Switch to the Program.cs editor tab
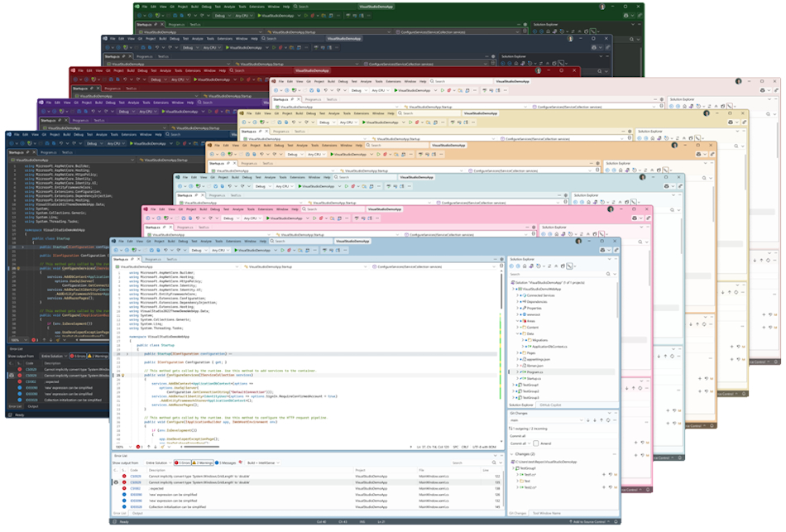This screenshot has width=786, height=532. [152, 258]
